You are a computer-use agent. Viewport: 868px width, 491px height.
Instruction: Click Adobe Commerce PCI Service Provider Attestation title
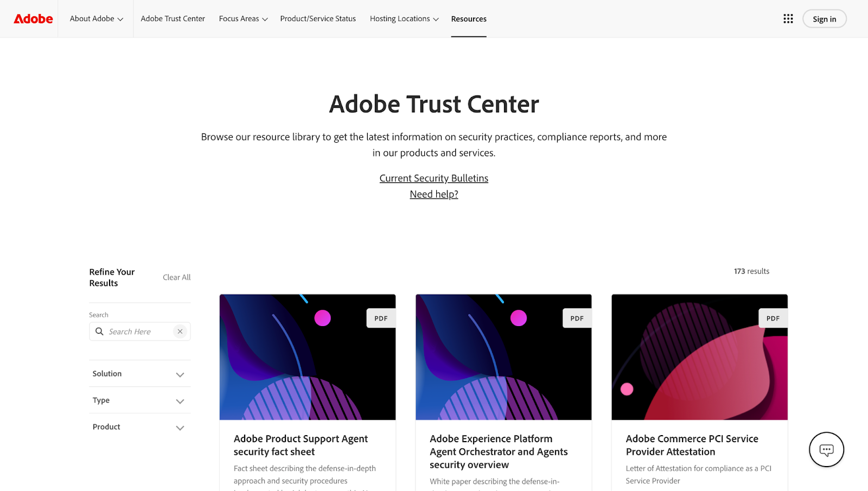(x=692, y=445)
